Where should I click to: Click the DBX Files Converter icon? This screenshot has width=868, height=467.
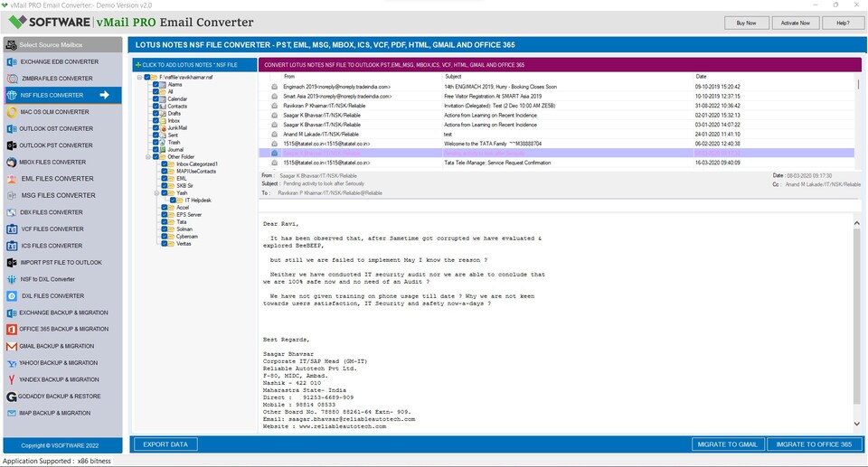pyautogui.click(x=12, y=212)
